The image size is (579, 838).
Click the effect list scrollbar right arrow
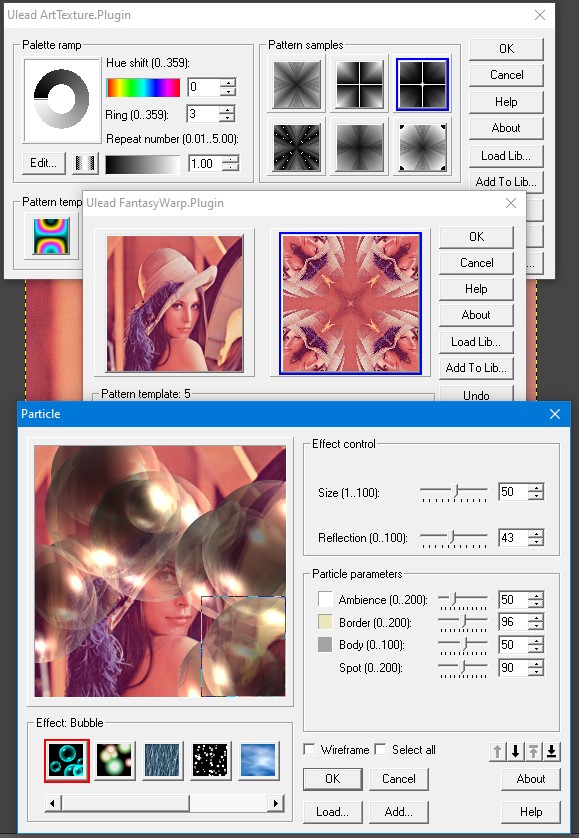[275, 803]
